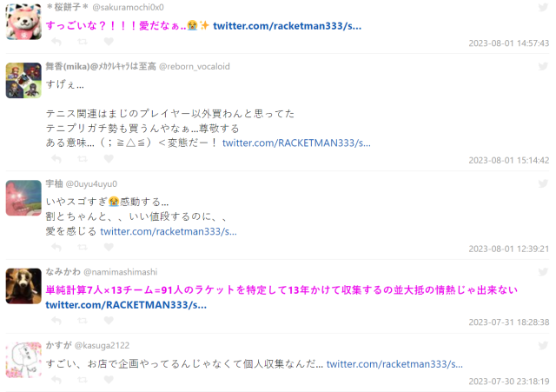
Task: Click Twitter bird icon on reborn_vocaloid tweet
Action: click(543, 66)
